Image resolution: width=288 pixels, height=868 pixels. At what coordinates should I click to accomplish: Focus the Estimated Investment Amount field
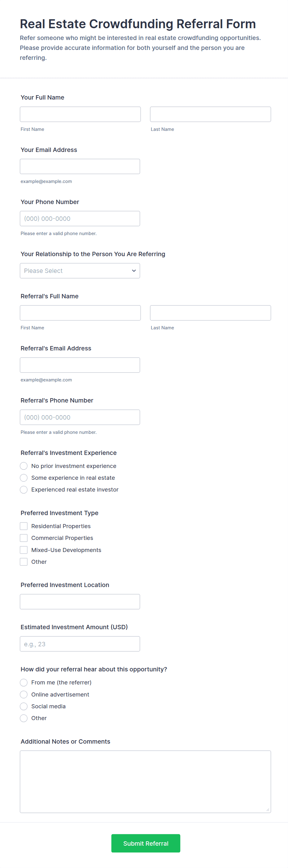80,644
